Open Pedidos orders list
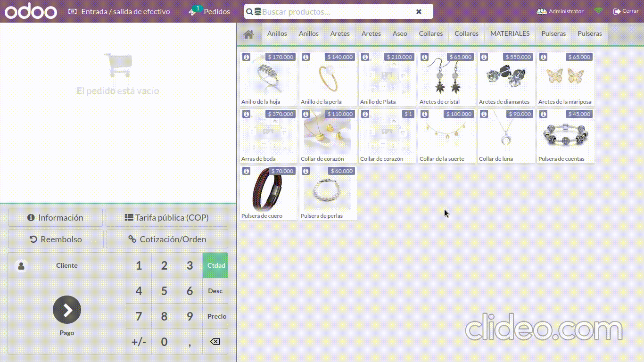Viewport: 644px width, 362px height. coord(210,11)
